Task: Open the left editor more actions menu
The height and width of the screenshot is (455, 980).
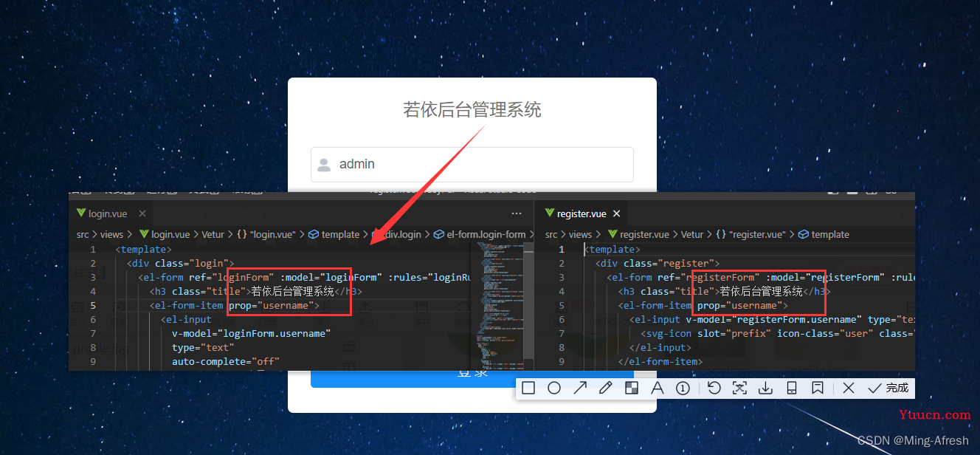Action: [x=517, y=213]
